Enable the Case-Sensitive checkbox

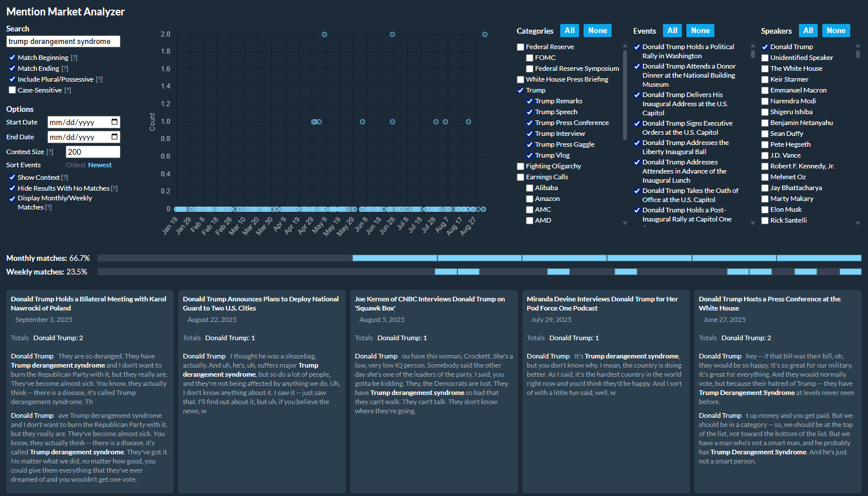pyautogui.click(x=12, y=90)
